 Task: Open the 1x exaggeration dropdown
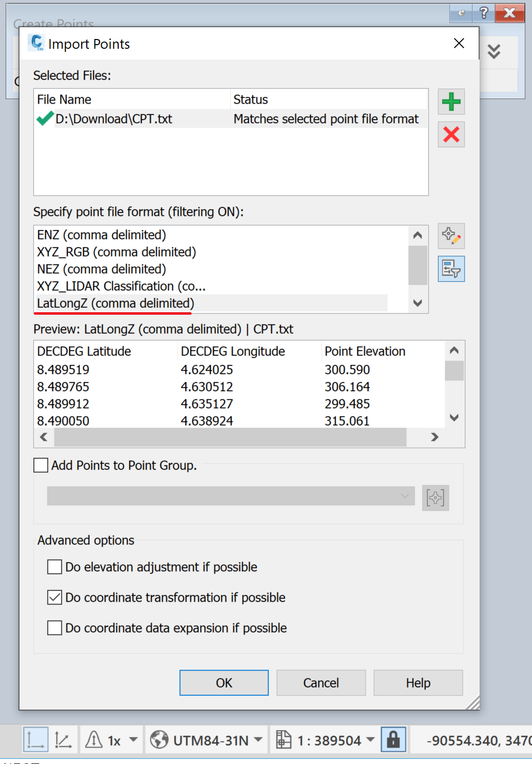pos(134,740)
